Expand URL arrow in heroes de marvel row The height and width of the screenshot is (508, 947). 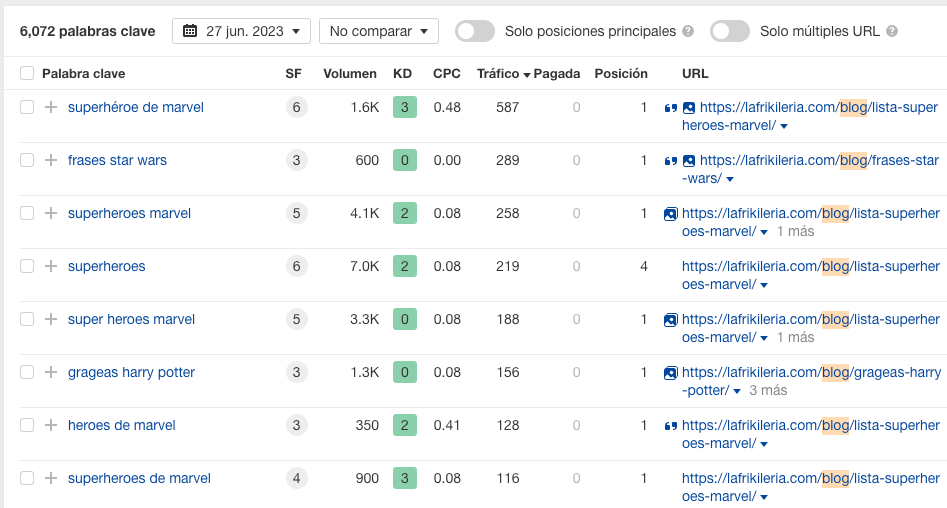(x=764, y=445)
